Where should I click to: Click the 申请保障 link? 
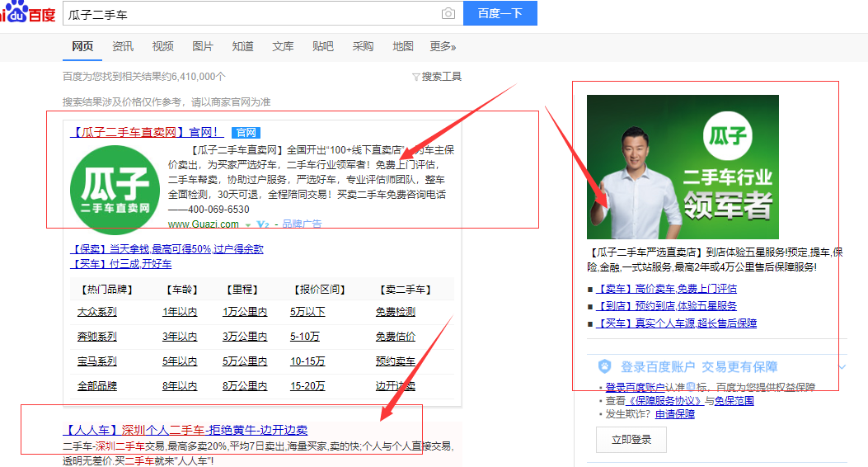click(674, 413)
